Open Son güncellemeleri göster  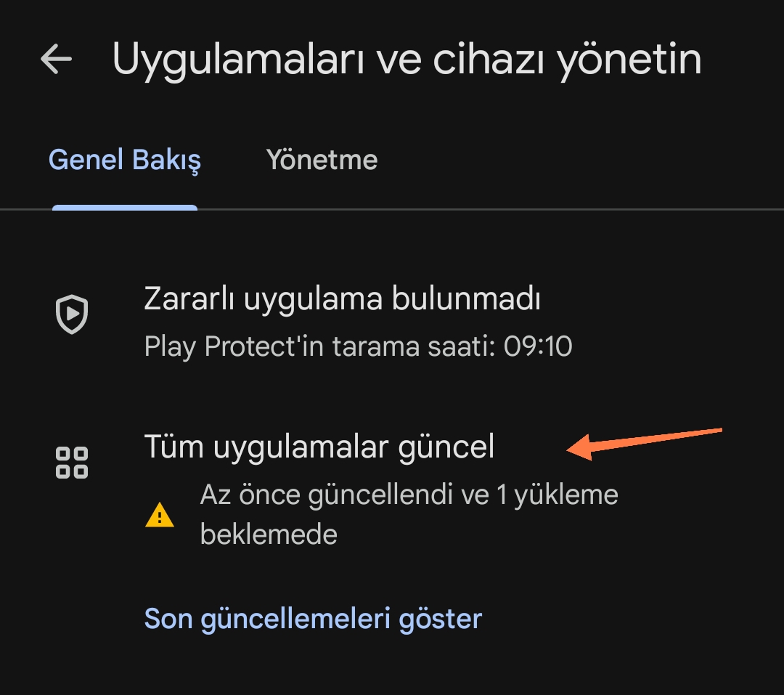(x=314, y=618)
